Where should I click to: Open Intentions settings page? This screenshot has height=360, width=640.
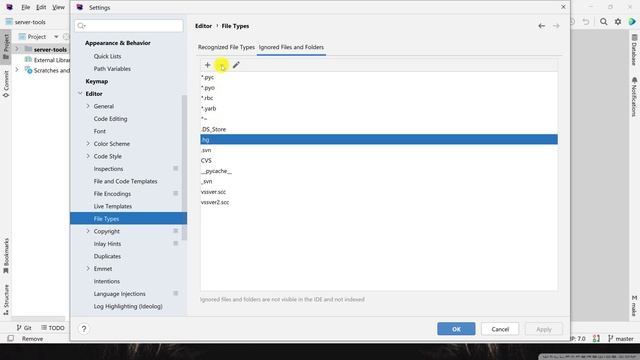107,281
